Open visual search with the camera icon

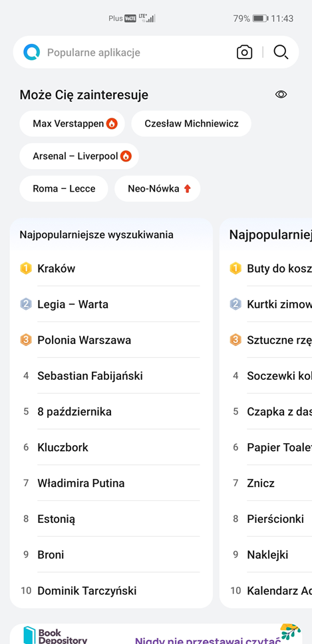point(244,52)
